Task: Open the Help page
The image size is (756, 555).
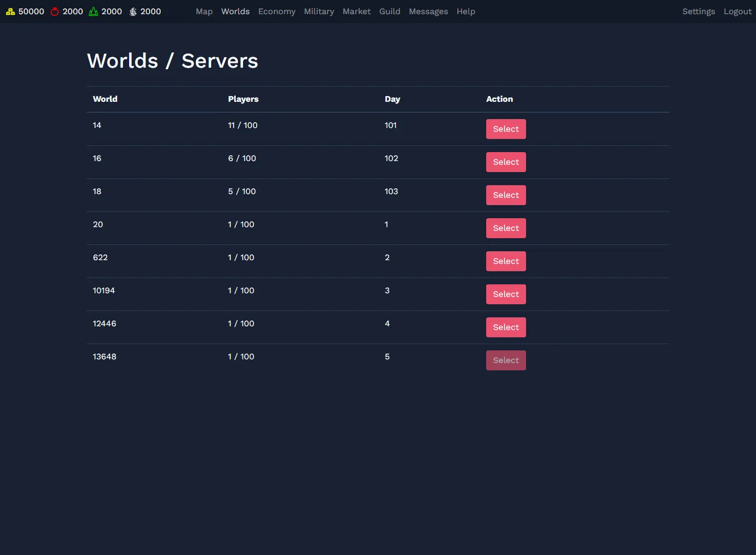Action: 466,12
